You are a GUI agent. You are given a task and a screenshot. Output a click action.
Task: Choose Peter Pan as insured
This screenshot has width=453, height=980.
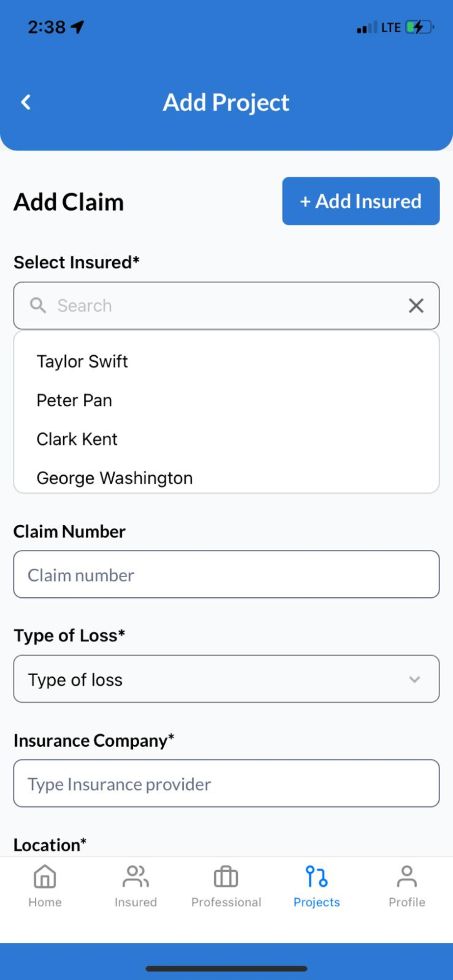[x=75, y=400]
